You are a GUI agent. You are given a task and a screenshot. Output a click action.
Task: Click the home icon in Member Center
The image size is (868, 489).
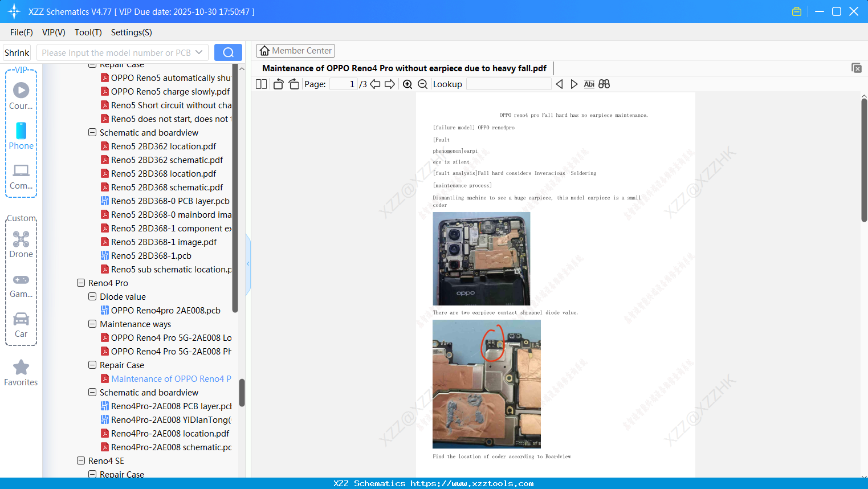(264, 51)
